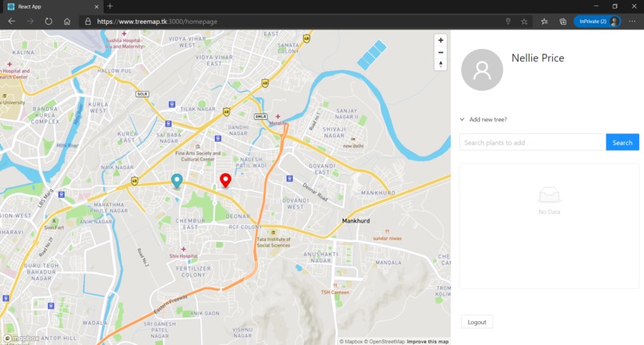Select the teal map pin marker
Viewport: 644px width, 345px height.
(177, 180)
